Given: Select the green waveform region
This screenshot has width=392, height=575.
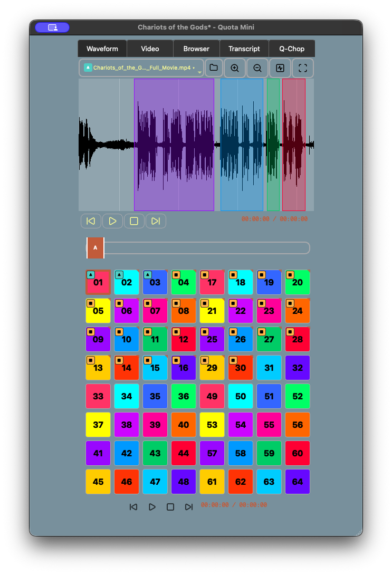Looking at the screenshot, I should (273, 145).
